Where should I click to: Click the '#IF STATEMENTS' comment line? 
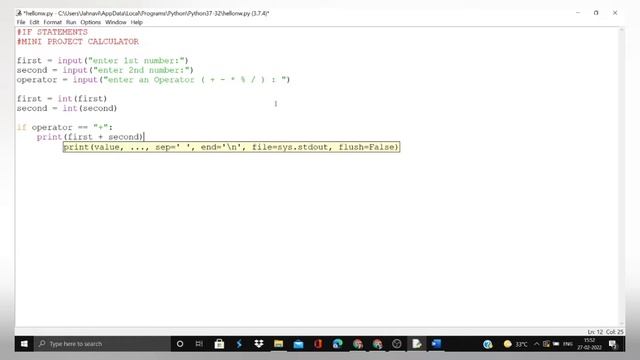(52, 32)
